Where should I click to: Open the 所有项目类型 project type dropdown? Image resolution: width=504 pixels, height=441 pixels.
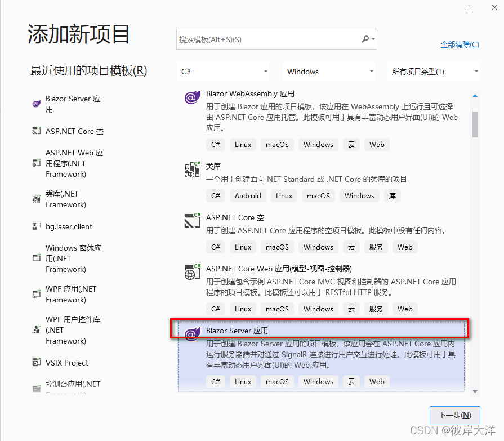pyautogui.click(x=434, y=72)
